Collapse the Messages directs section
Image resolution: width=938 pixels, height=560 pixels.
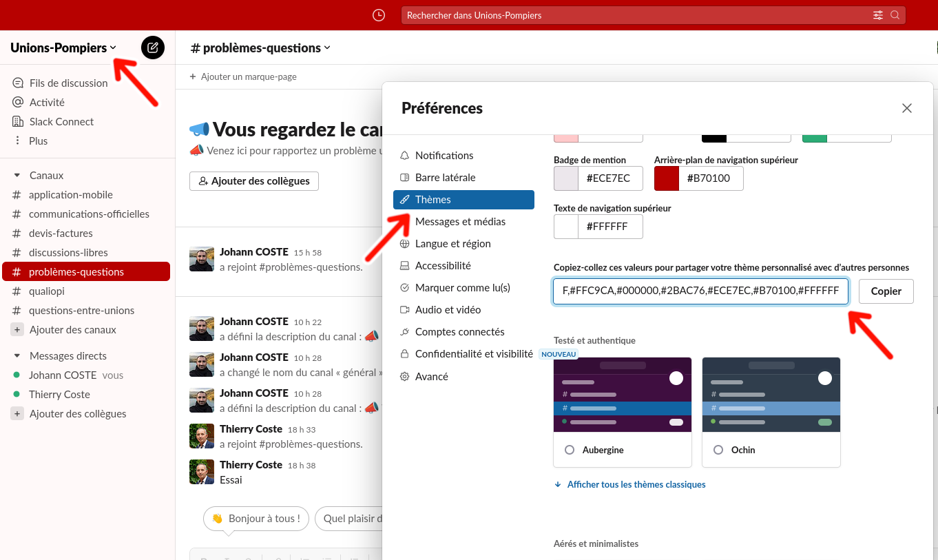click(x=17, y=356)
